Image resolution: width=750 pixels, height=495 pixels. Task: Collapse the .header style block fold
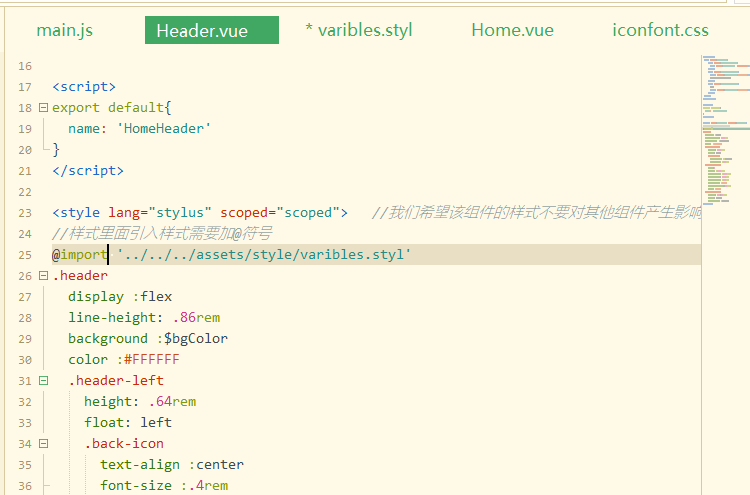point(43,276)
